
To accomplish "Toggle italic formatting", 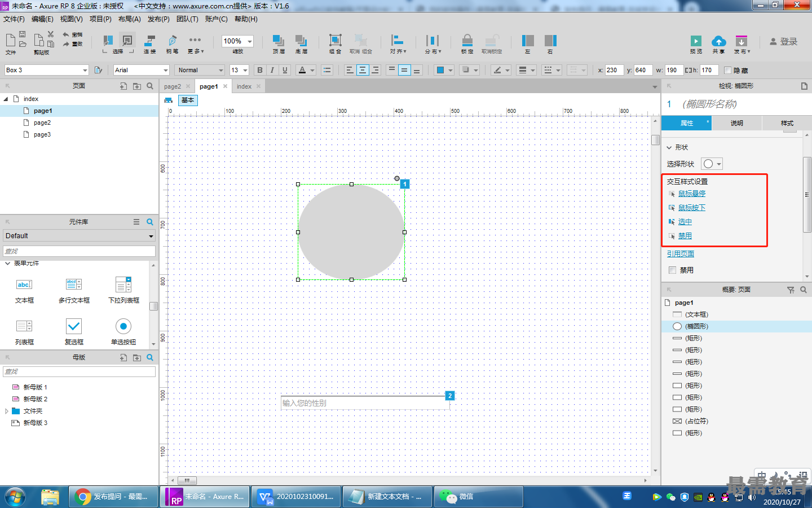I will pyautogui.click(x=272, y=70).
